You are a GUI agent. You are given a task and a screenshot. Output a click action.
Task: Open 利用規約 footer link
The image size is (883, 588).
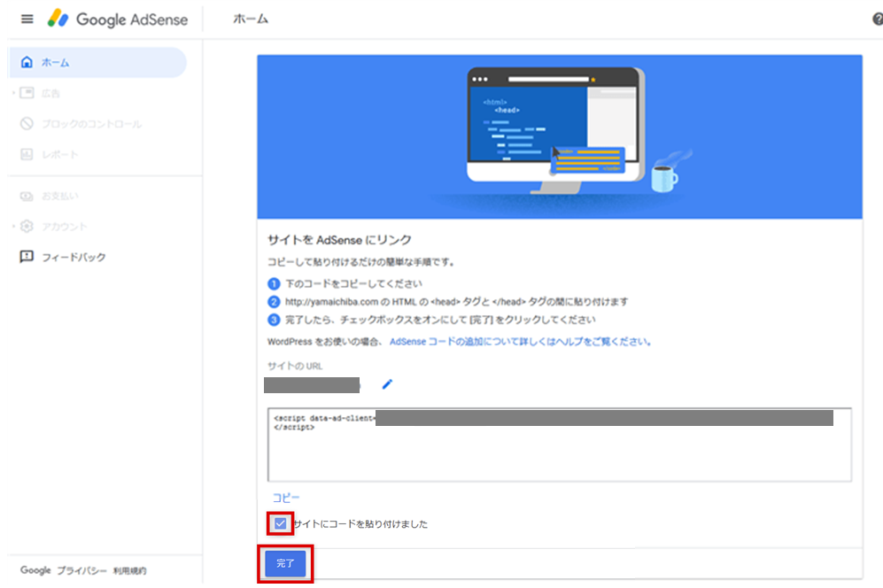point(129,570)
